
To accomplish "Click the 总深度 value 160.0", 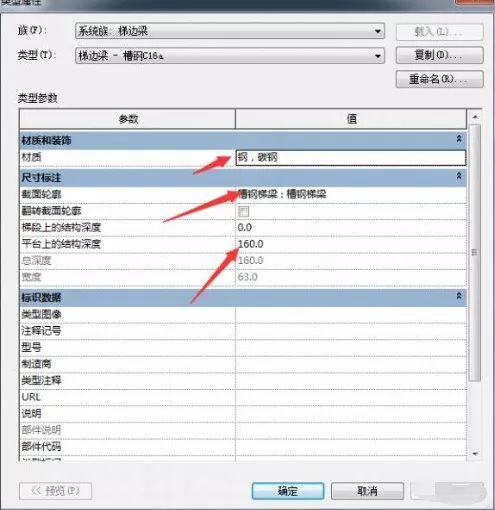I will [x=251, y=260].
